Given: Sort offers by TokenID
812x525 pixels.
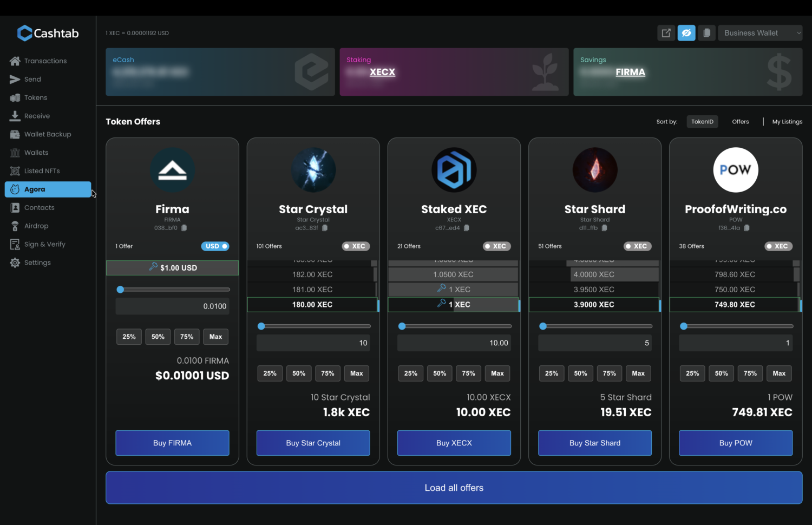Looking at the screenshot, I should 702,122.
